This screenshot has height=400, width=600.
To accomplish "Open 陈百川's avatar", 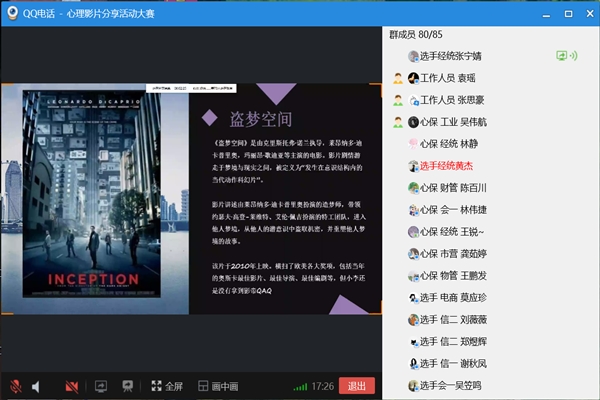I will 413,188.
